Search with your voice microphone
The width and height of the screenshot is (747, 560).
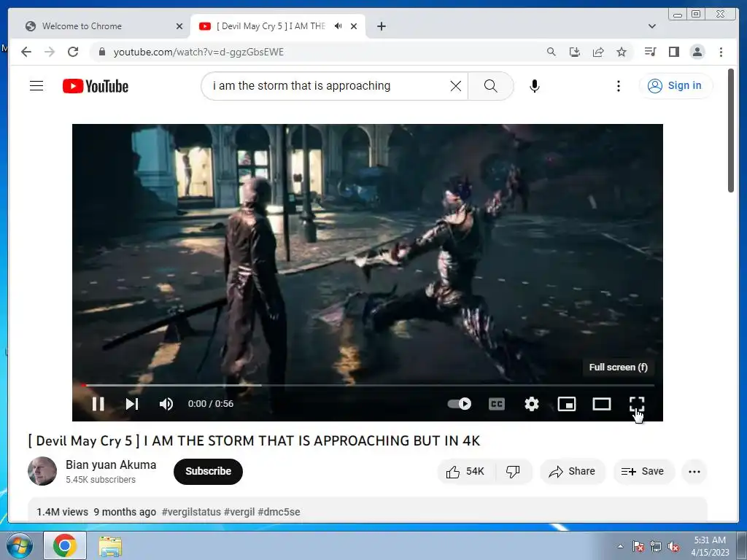pos(535,86)
